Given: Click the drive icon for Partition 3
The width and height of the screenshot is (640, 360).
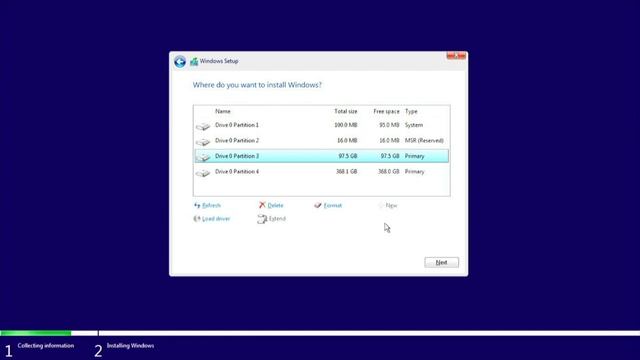Looking at the screenshot, I should pyautogui.click(x=203, y=157).
